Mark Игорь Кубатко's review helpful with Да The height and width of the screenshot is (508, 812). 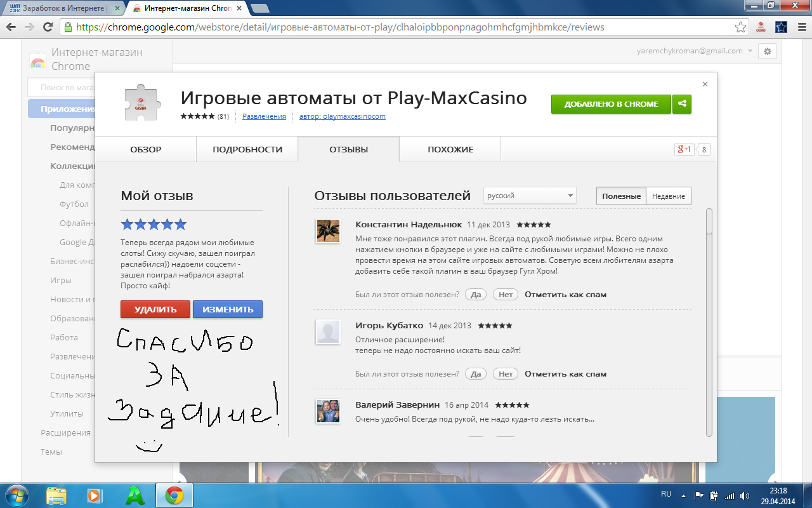coord(475,374)
